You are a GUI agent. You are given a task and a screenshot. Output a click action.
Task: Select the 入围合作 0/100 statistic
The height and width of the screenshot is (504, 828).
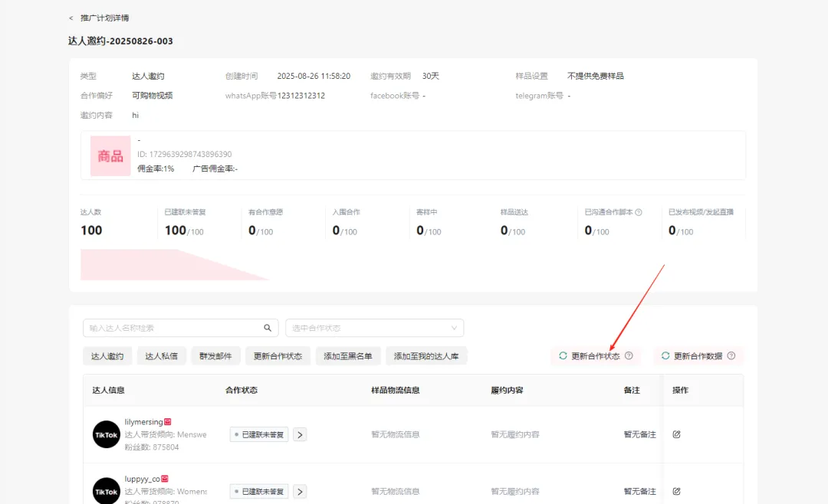click(347, 223)
